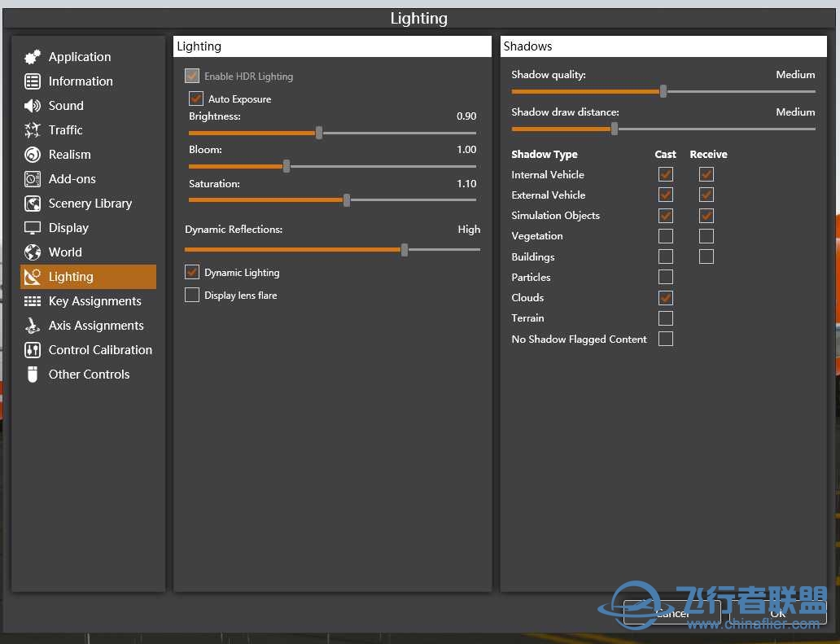Open the Add-ons settings page

[72, 179]
